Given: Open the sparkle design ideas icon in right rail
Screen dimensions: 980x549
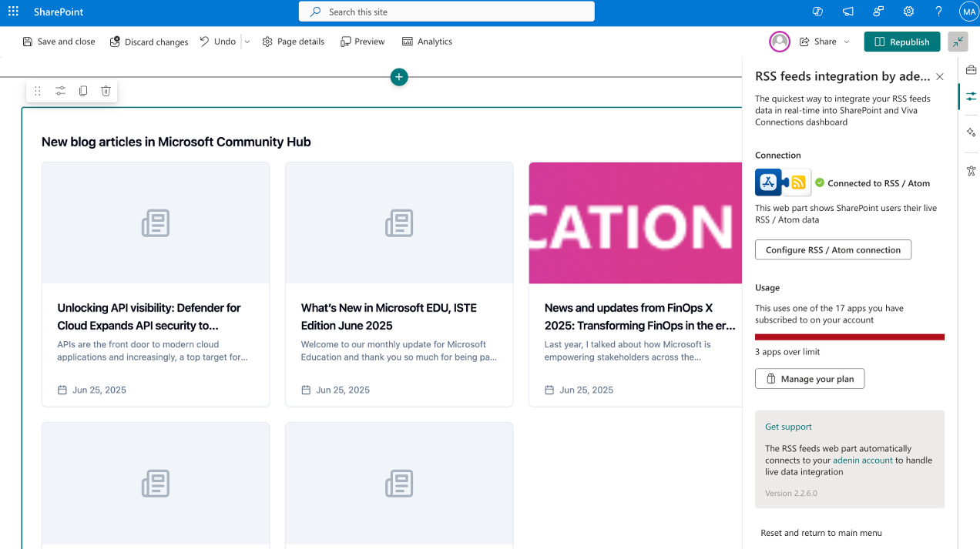Looking at the screenshot, I should click(x=971, y=132).
